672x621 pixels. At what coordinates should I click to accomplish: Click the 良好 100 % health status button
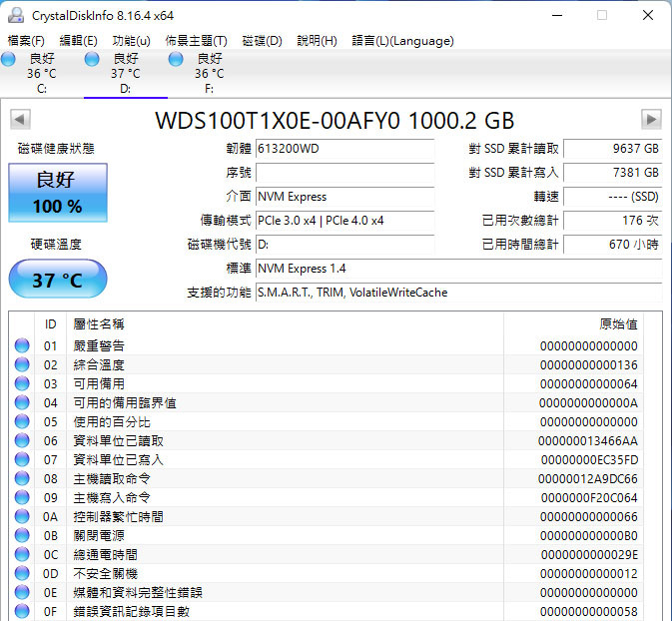pyautogui.click(x=58, y=193)
